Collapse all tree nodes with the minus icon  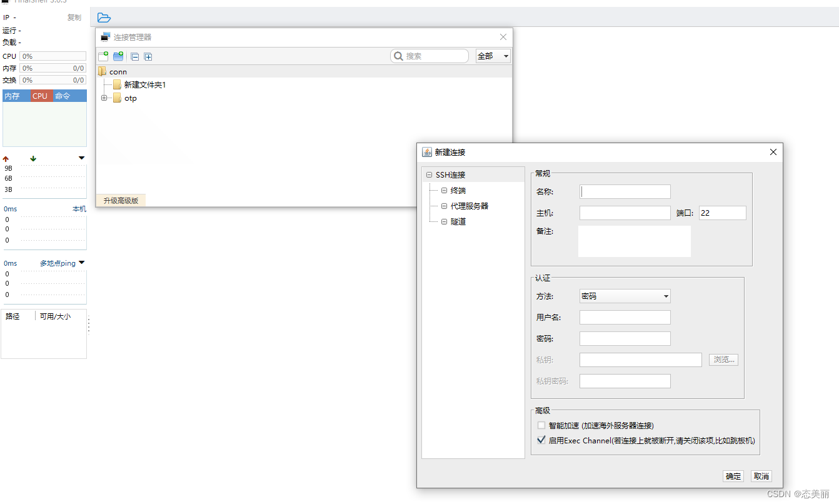point(134,57)
